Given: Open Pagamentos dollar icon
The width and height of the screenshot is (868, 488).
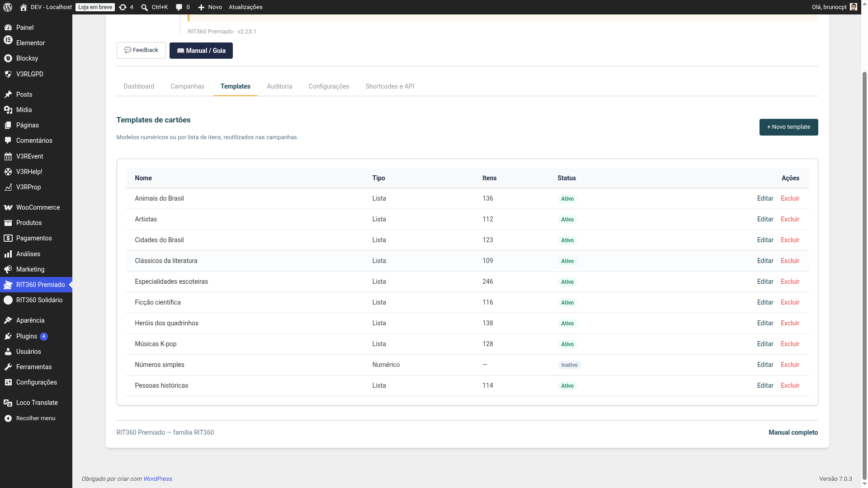Looking at the screenshot, I should tap(8, 238).
